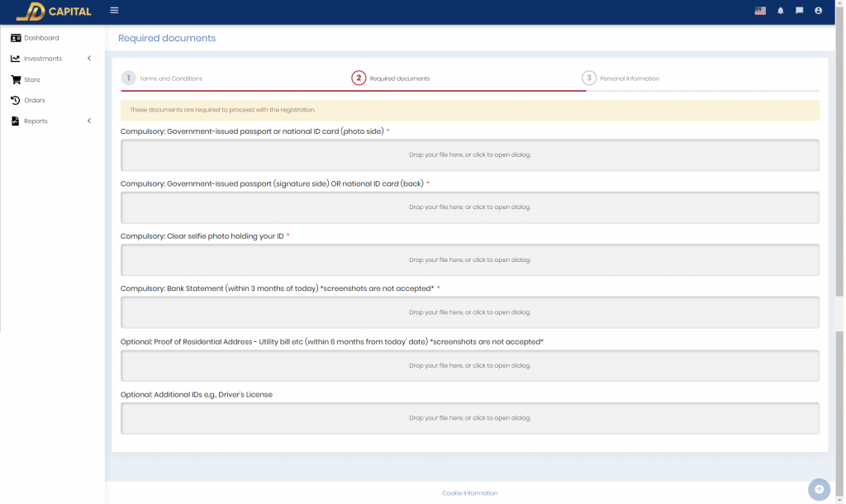Click the 'Proof of Residential Address' label
The width and height of the screenshot is (846, 504).
coord(332,341)
